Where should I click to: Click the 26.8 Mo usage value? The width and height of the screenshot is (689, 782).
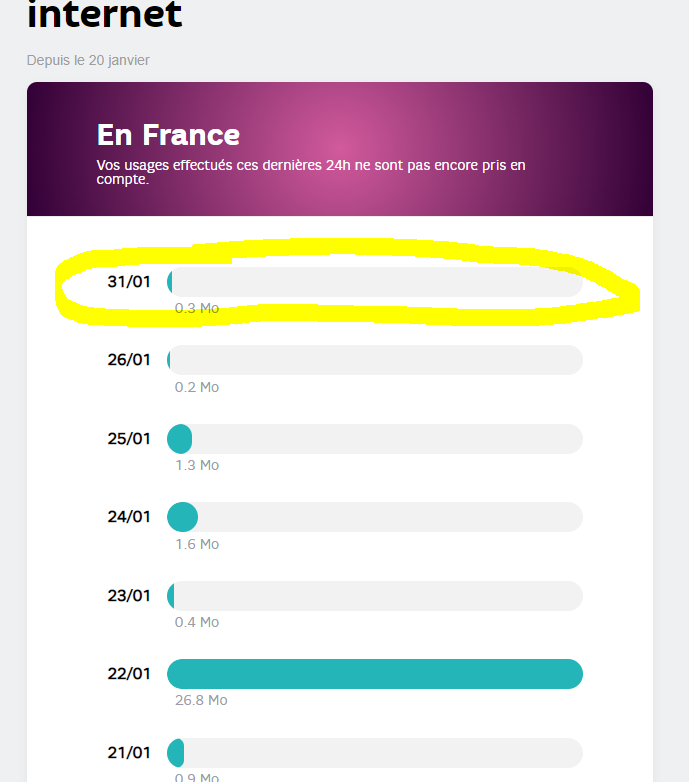pyautogui.click(x=201, y=701)
